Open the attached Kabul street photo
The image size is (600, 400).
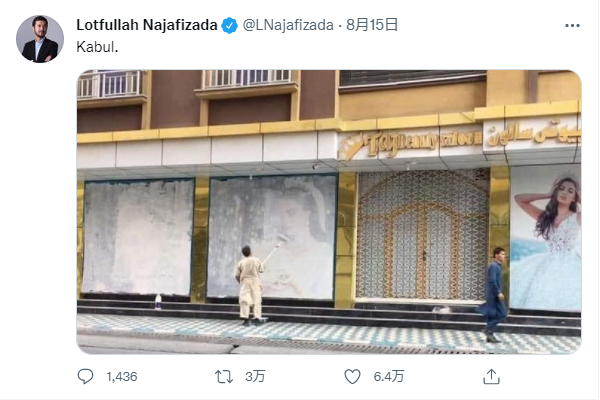point(329,212)
